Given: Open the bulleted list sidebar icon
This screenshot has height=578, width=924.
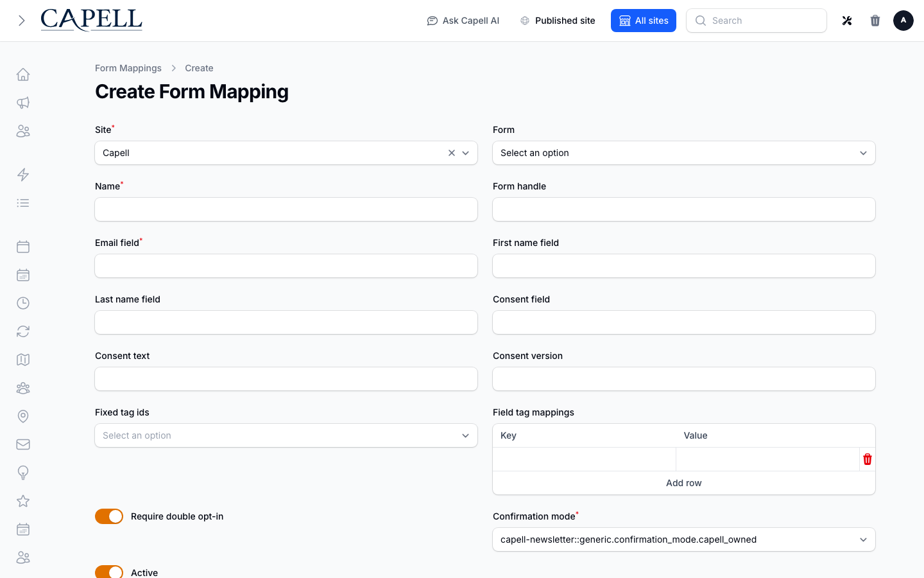Looking at the screenshot, I should click(23, 203).
